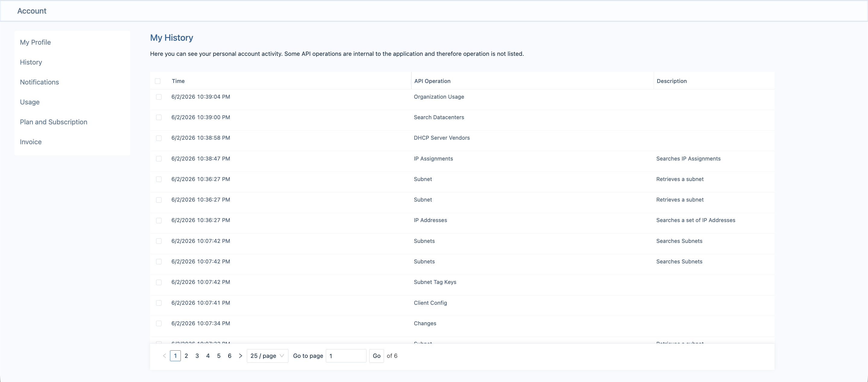Check the IP Assignments row checkbox

(159, 159)
